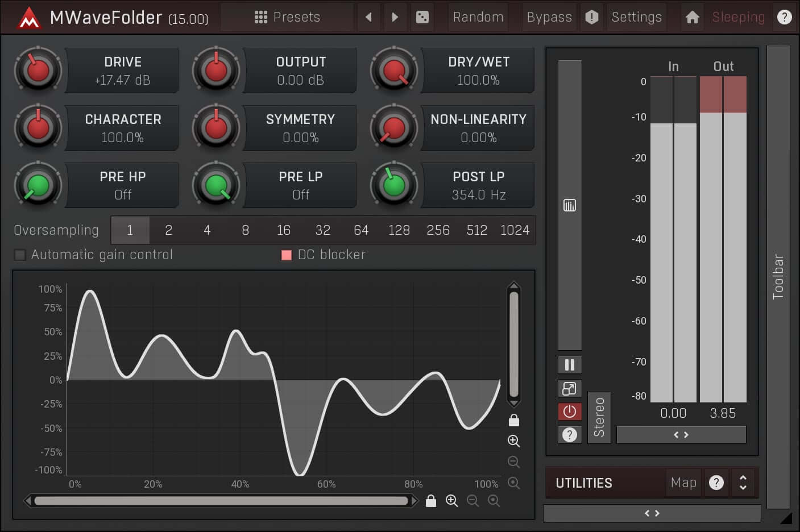Click the Output value 0.00 dB
This screenshot has height=532, width=800.
pos(301,80)
